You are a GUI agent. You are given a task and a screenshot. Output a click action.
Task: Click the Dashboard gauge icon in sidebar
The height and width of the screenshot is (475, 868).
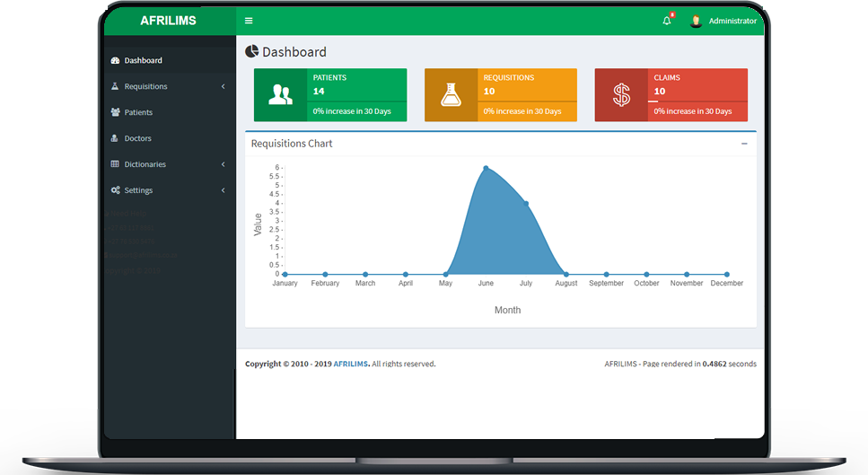point(115,60)
